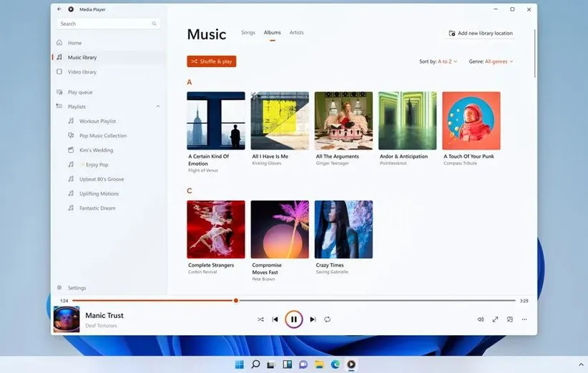This screenshot has height=373, width=588.
Task: Switch to mini player view
Action: point(509,319)
